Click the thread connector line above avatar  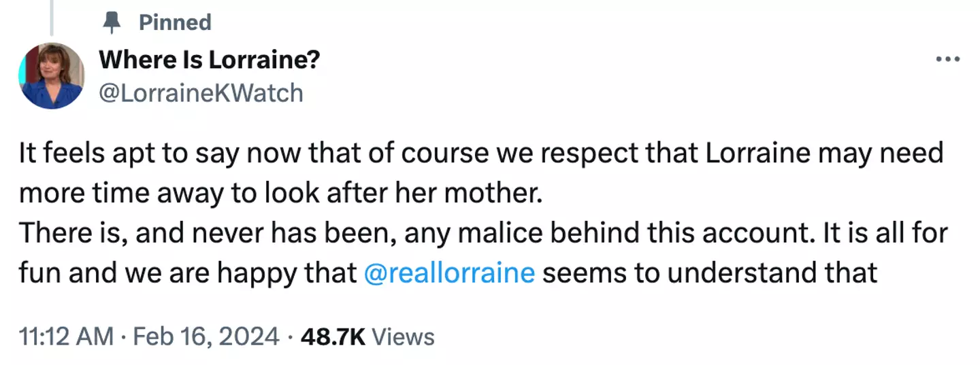(x=52, y=17)
